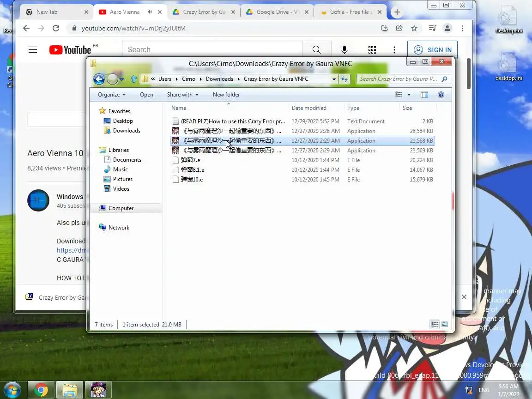Click the Downloads breadcrumb in the address bar
Screen dimensions: 532x399
(219, 79)
